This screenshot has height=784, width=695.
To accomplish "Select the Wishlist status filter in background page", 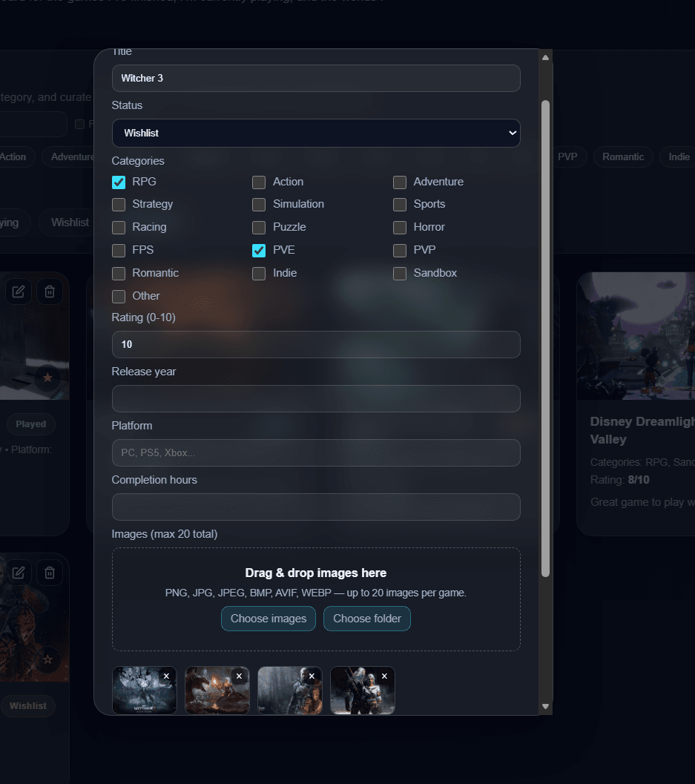I will click(68, 223).
